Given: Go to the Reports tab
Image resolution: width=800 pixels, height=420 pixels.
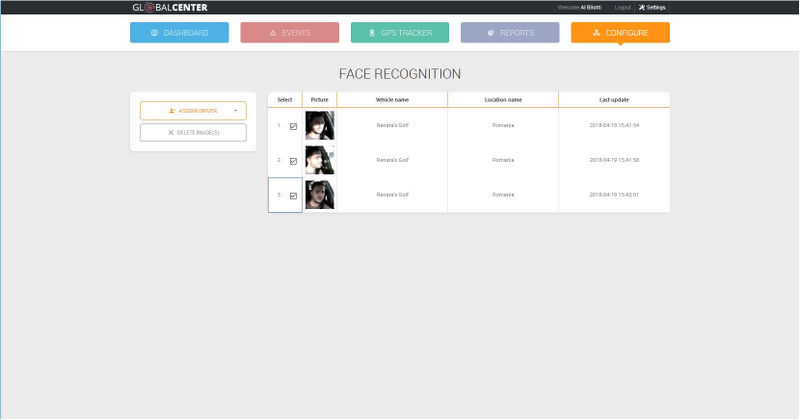Looking at the screenshot, I should pyautogui.click(x=510, y=33).
